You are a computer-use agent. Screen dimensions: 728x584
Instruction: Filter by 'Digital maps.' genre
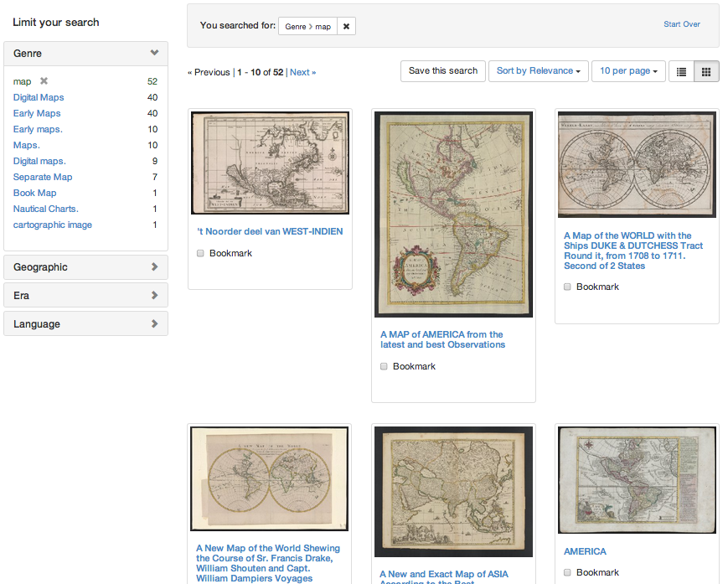(x=39, y=161)
